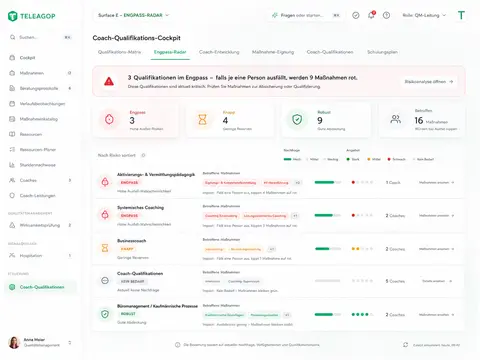The image size is (480, 360).
Task: Click the Coaches people icon in sidebar
Action: (12, 180)
